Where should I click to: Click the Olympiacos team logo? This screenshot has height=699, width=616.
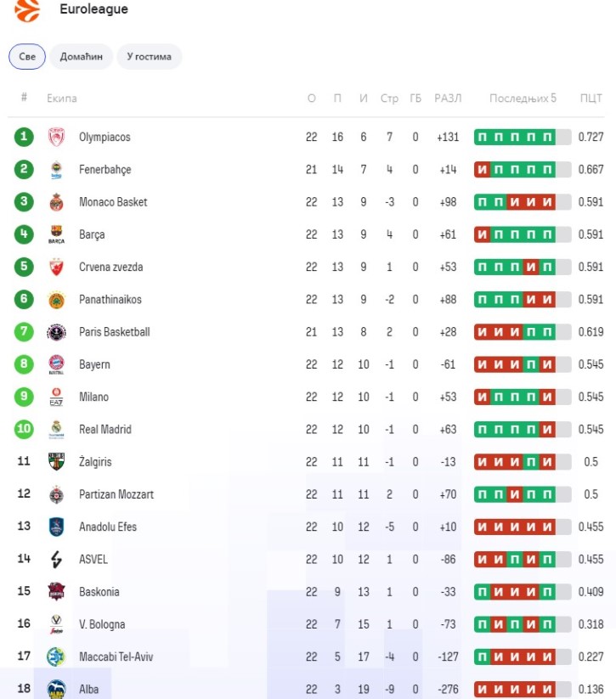pos(56,137)
